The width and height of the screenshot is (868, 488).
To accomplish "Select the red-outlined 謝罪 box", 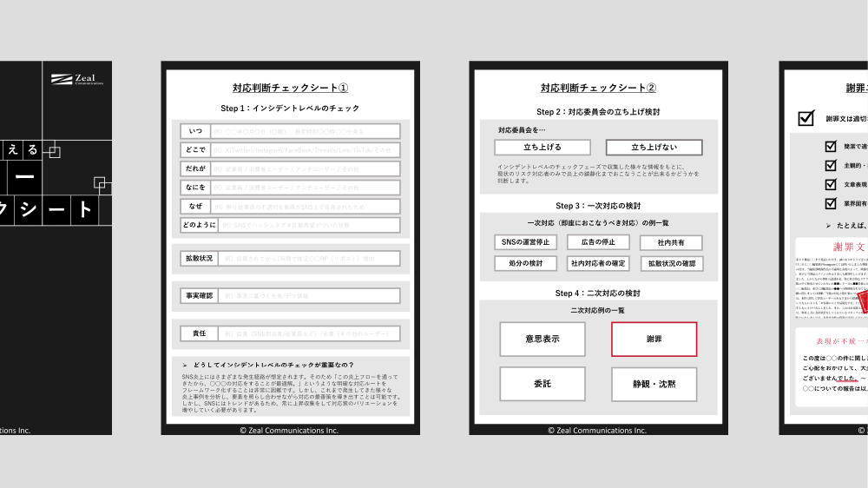I will [x=654, y=339].
